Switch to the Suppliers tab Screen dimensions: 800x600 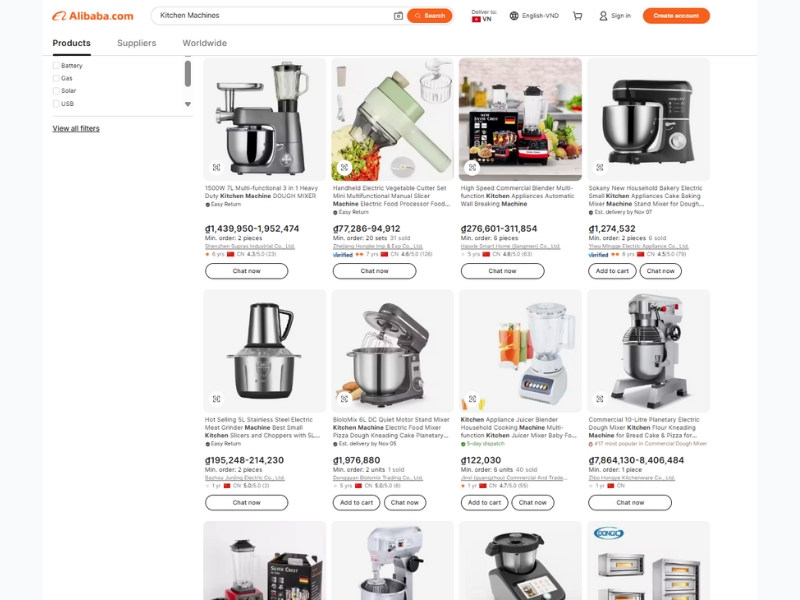pyautogui.click(x=136, y=43)
